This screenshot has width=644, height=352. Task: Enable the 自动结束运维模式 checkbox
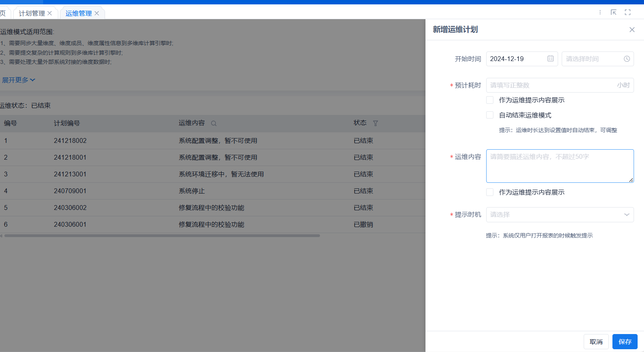490,115
